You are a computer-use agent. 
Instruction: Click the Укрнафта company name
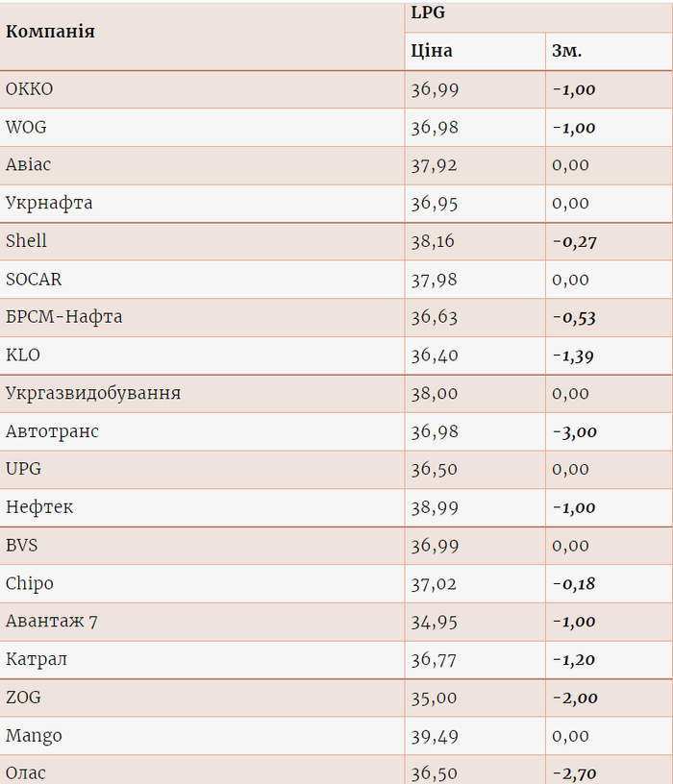tap(49, 203)
